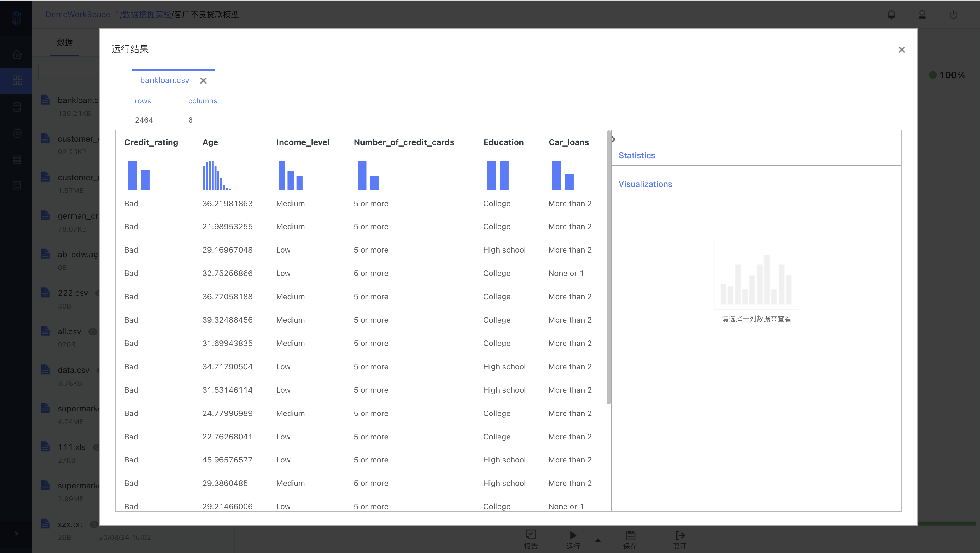The width and height of the screenshot is (980, 553).
Task: Expand the left sidebar bottom chevron
Action: click(x=15, y=533)
